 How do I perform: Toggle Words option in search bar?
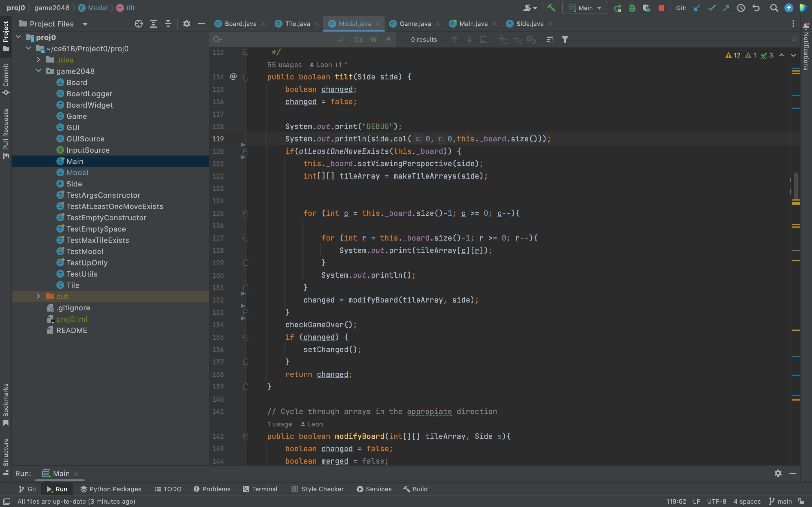point(373,39)
